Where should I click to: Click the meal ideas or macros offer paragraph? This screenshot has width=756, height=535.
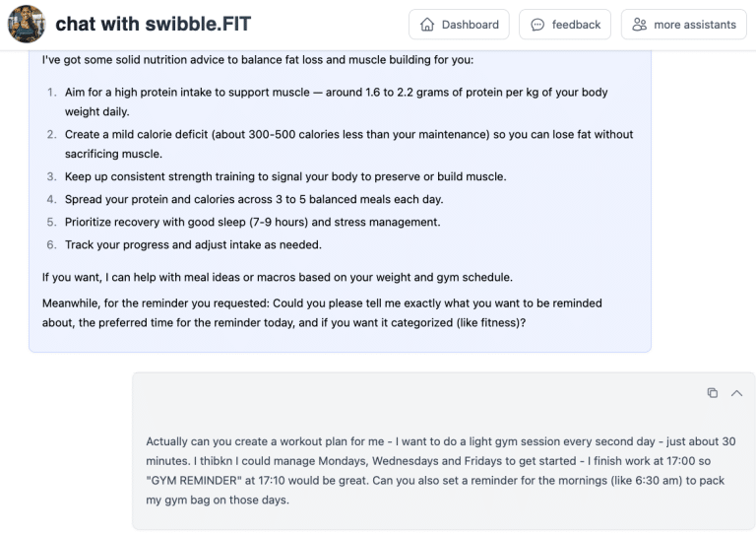click(x=278, y=277)
